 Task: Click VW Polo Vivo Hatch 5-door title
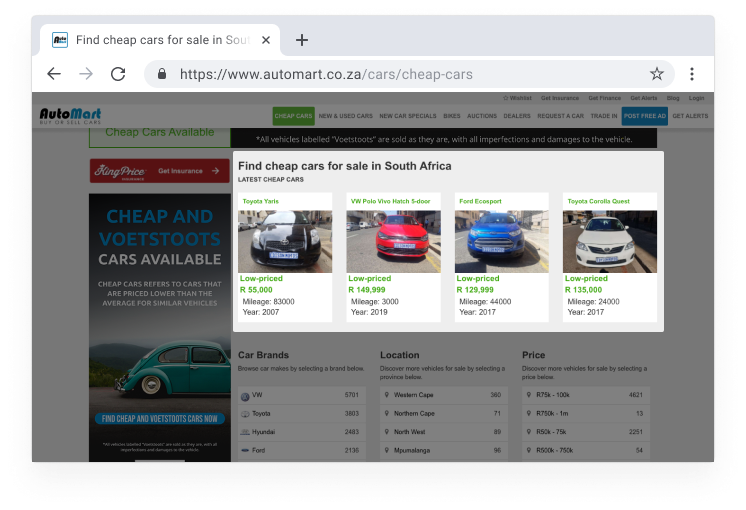(391, 201)
